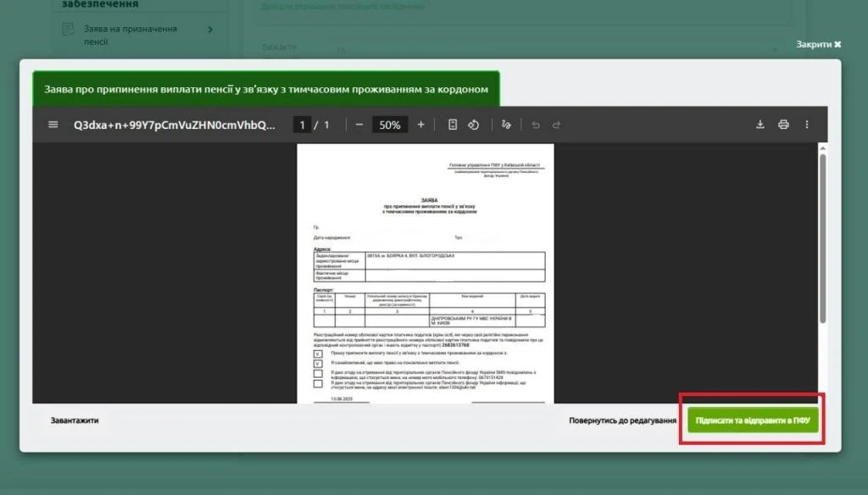
Task: Click 'Підписати та відправити в ПФУ' button
Action: click(752, 420)
